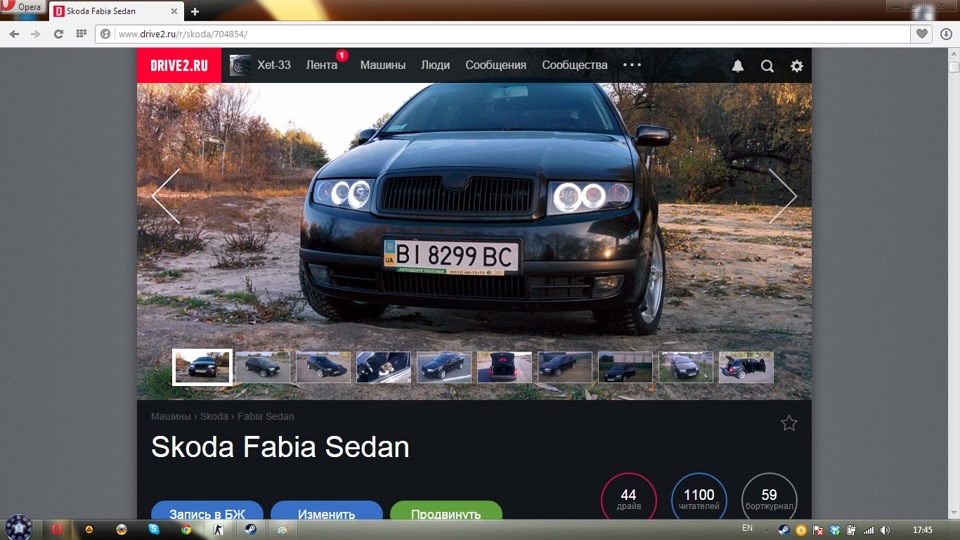Open the Opera main menu
The height and width of the screenshot is (540, 960).
[21, 7]
